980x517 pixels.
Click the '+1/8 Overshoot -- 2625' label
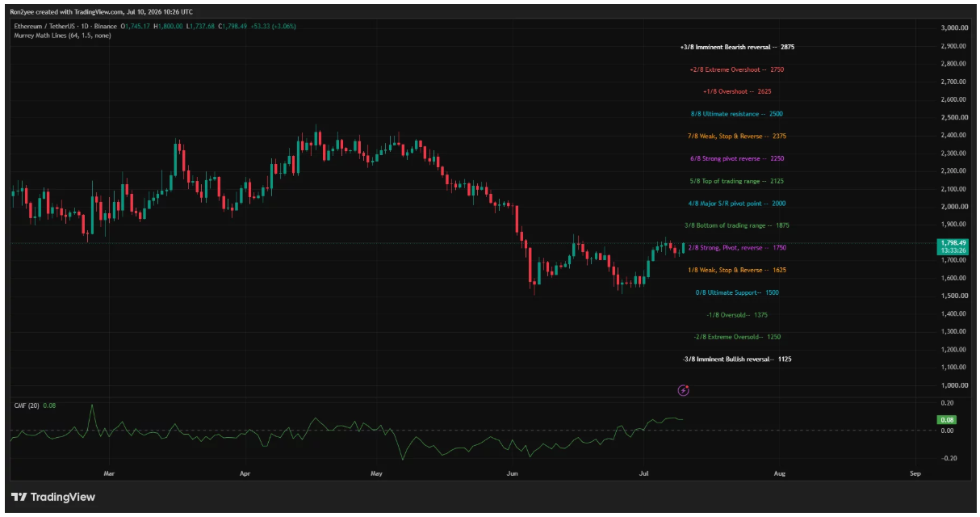(x=738, y=92)
